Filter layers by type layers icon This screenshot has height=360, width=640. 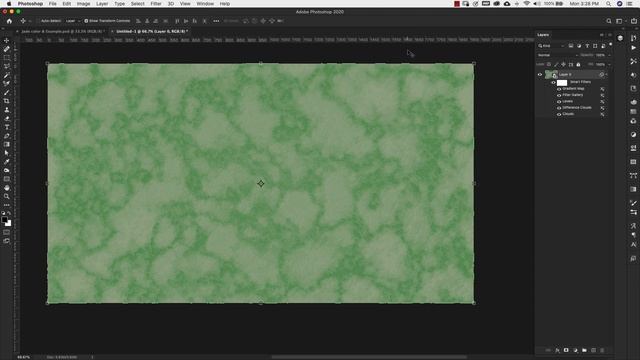coord(587,46)
